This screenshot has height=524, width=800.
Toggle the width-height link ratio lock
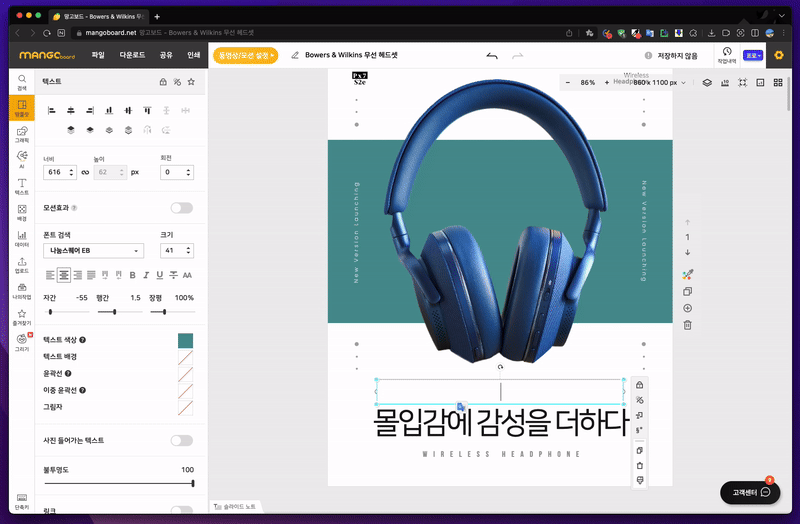tap(85, 172)
